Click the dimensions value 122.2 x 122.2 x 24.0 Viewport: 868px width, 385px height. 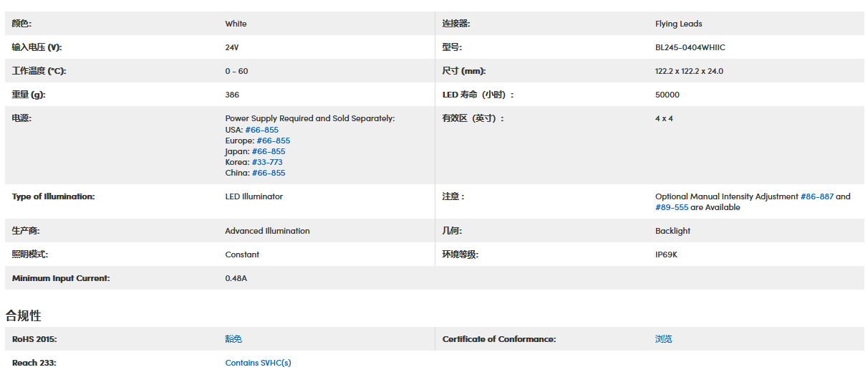(x=689, y=71)
